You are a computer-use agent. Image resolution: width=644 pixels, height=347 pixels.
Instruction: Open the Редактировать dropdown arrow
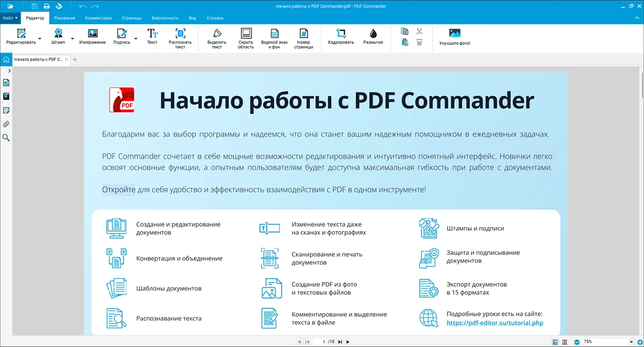pos(40,39)
